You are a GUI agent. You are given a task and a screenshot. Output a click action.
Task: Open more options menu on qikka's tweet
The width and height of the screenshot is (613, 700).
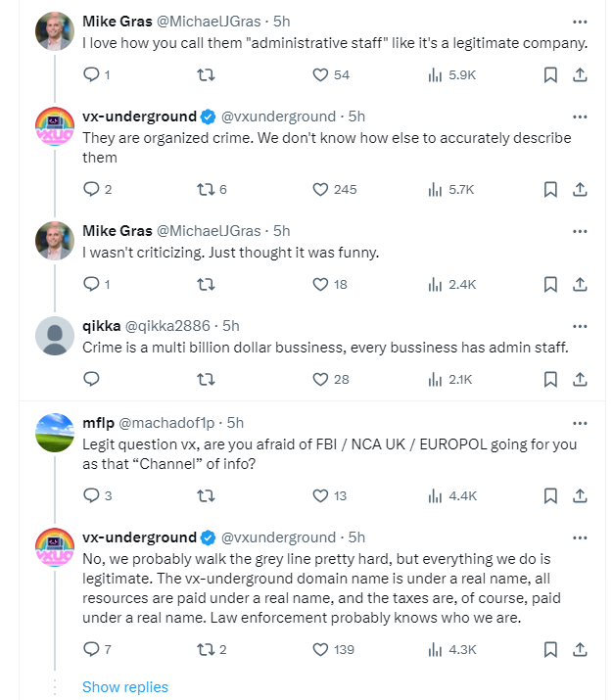tap(580, 325)
